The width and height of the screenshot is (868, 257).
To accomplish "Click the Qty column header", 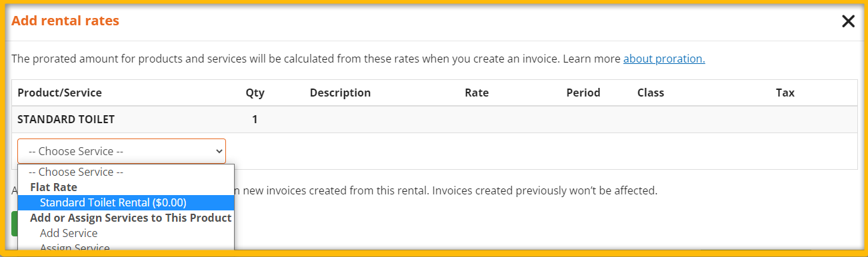I will pyautogui.click(x=255, y=93).
